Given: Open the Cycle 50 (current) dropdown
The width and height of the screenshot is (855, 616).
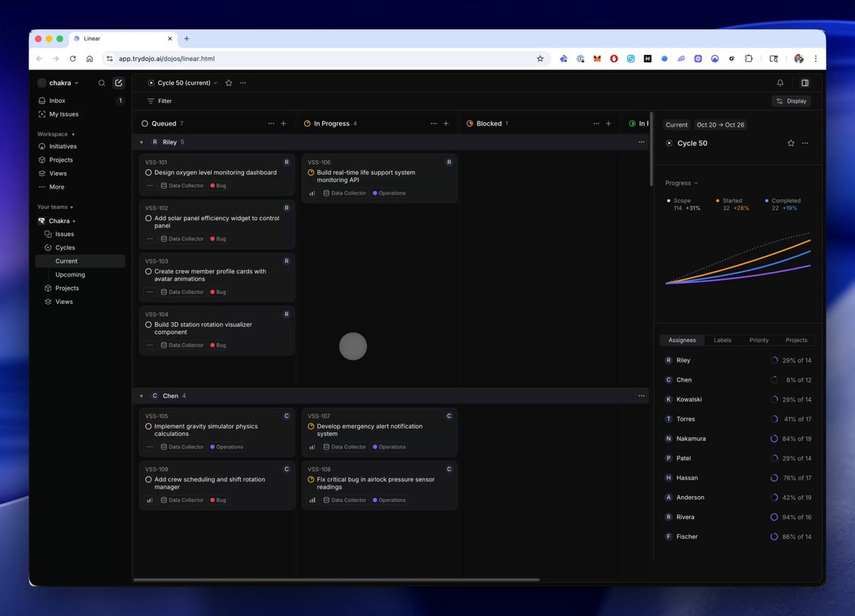Looking at the screenshot, I should tap(183, 83).
